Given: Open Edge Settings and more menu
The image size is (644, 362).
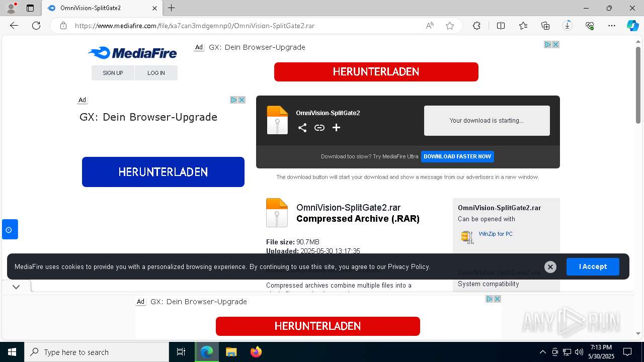Looking at the screenshot, I should 612,26.
